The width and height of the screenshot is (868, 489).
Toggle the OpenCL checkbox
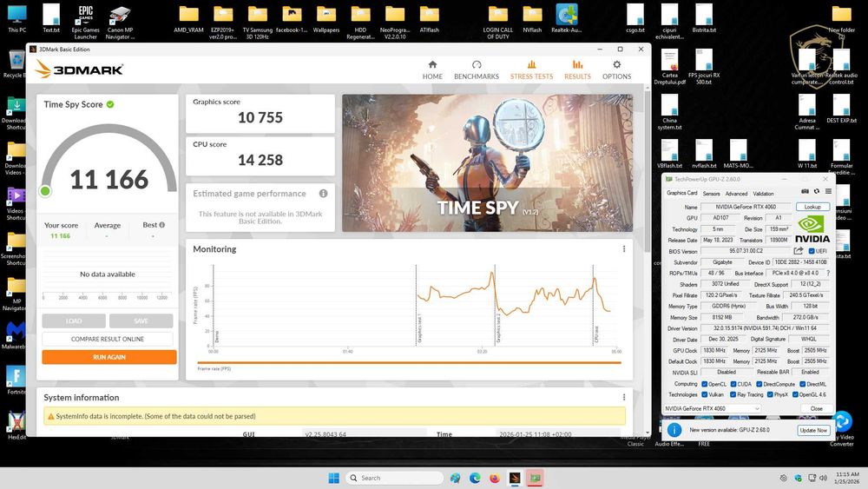(704, 384)
